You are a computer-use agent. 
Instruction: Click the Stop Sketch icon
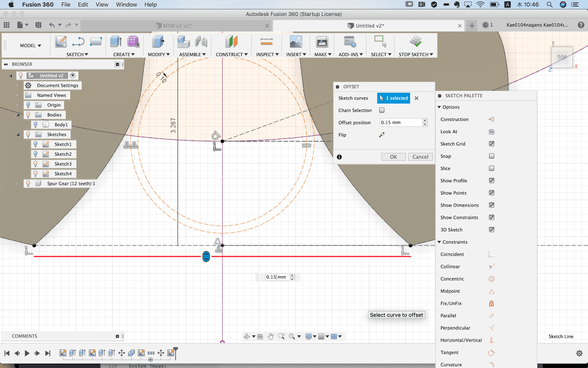tap(415, 42)
